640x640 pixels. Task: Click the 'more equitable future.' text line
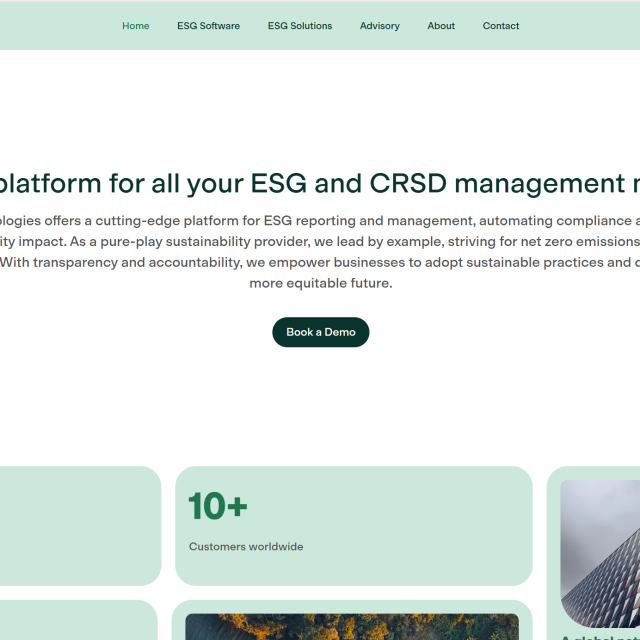(320, 283)
